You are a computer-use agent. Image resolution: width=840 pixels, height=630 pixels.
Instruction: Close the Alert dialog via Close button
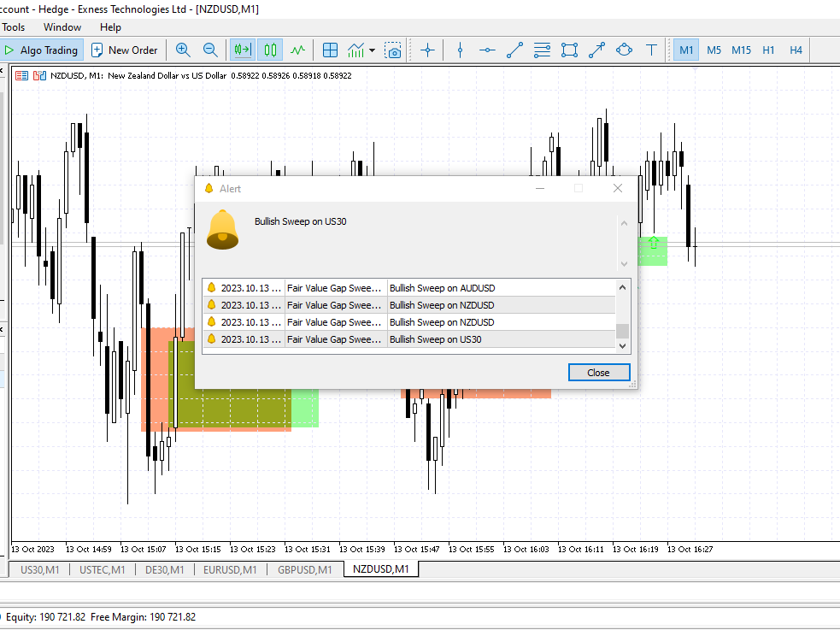click(598, 372)
